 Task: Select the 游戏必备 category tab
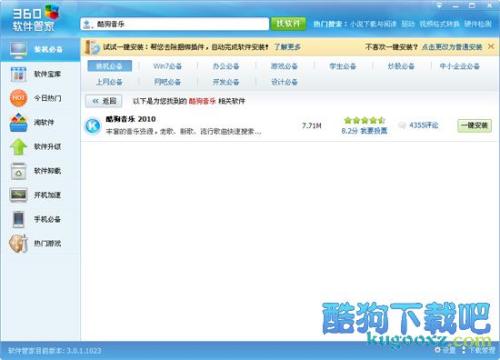point(284,66)
